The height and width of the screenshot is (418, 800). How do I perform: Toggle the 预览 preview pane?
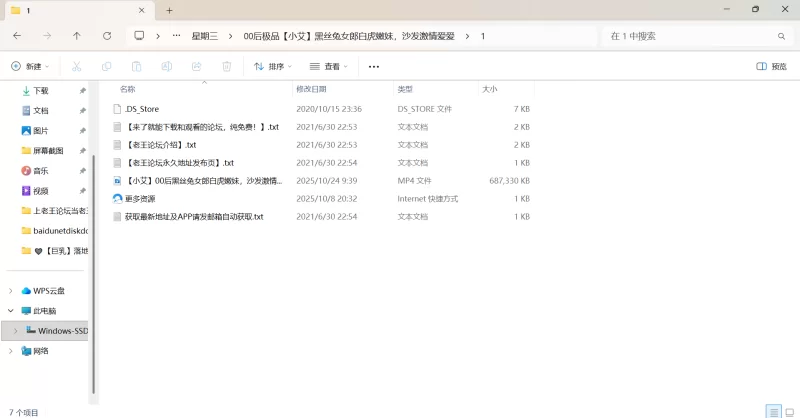[771, 66]
